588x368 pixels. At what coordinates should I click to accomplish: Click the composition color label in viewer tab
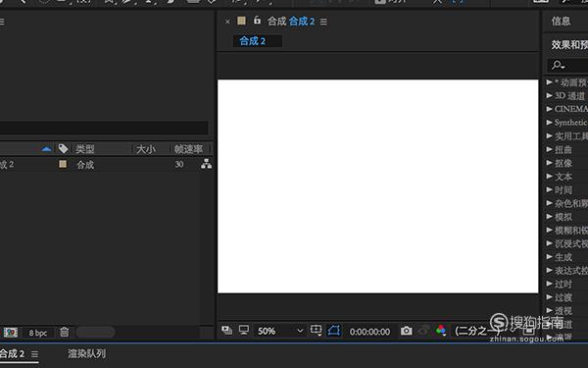[x=241, y=21]
